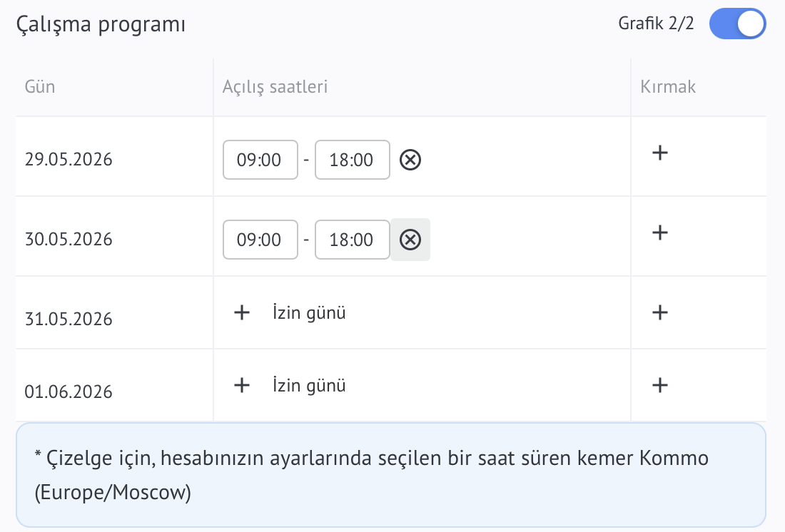Edit 18:00 end time for 29.05.2026
The height and width of the screenshot is (532, 785).
point(353,160)
